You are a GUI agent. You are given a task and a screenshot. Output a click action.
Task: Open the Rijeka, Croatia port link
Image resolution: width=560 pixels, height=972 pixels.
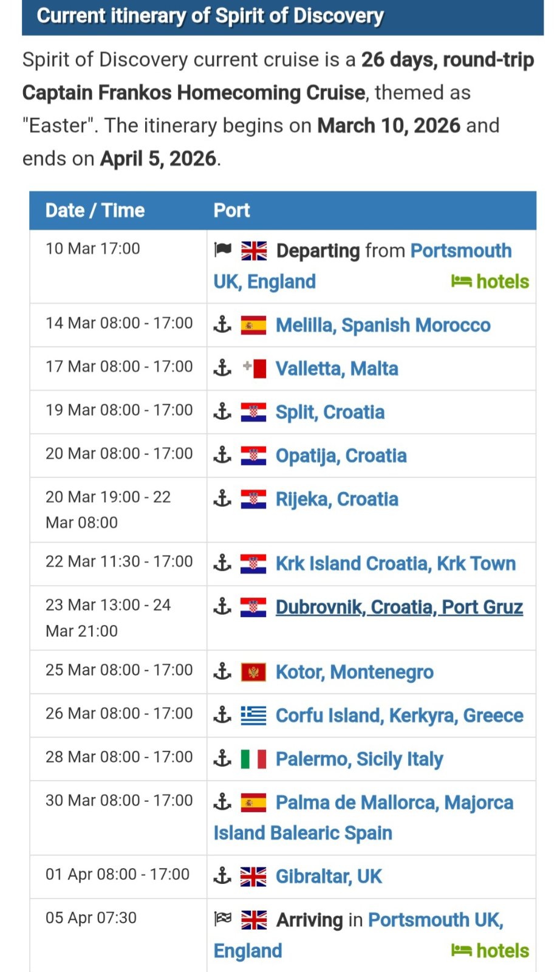click(x=336, y=499)
